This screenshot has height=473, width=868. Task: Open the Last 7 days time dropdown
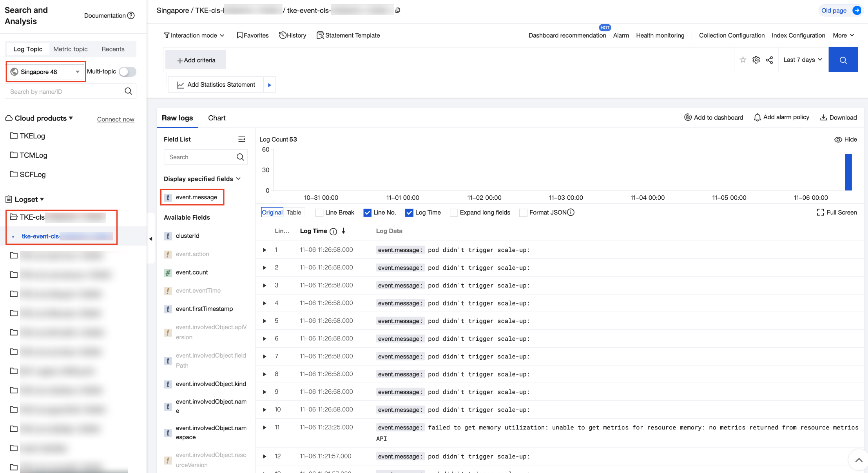coord(803,60)
